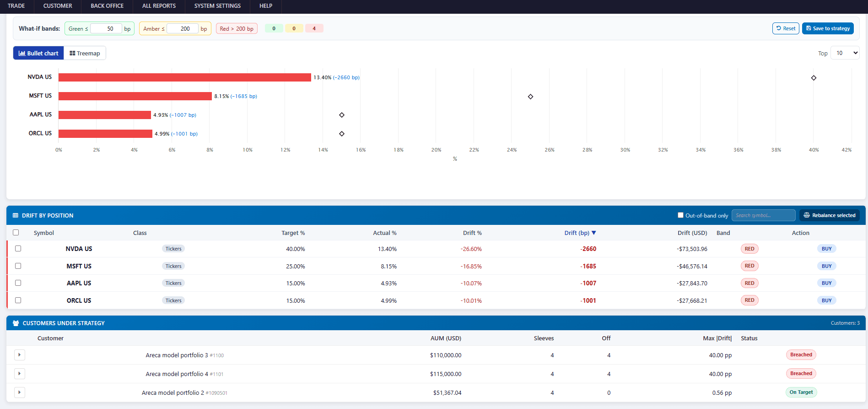
Task: Click the Drift % column header
Action: point(472,233)
